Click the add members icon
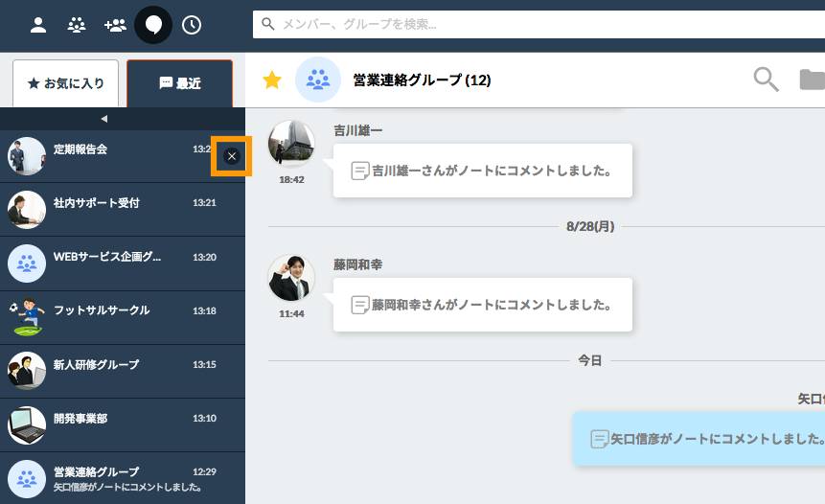The height and width of the screenshot is (504, 825). (x=115, y=25)
